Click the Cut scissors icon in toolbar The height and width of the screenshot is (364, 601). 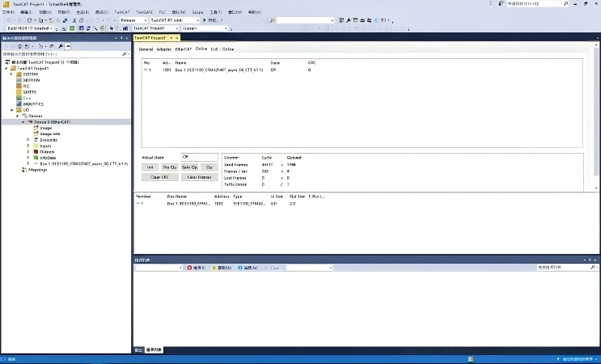point(74,20)
